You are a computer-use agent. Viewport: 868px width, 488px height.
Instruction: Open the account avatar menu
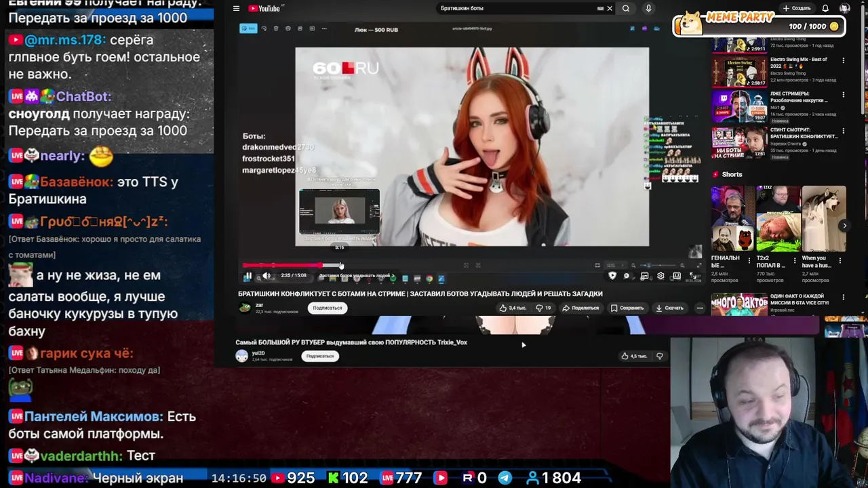tap(844, 8)
